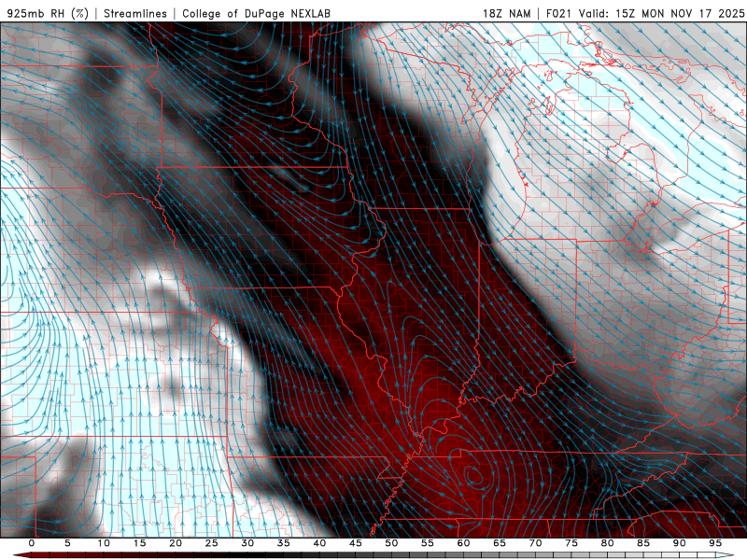This screenshot has height=560, width=747.
Task: Click the closed streamline circulation center
Action: tap(474, 476)
